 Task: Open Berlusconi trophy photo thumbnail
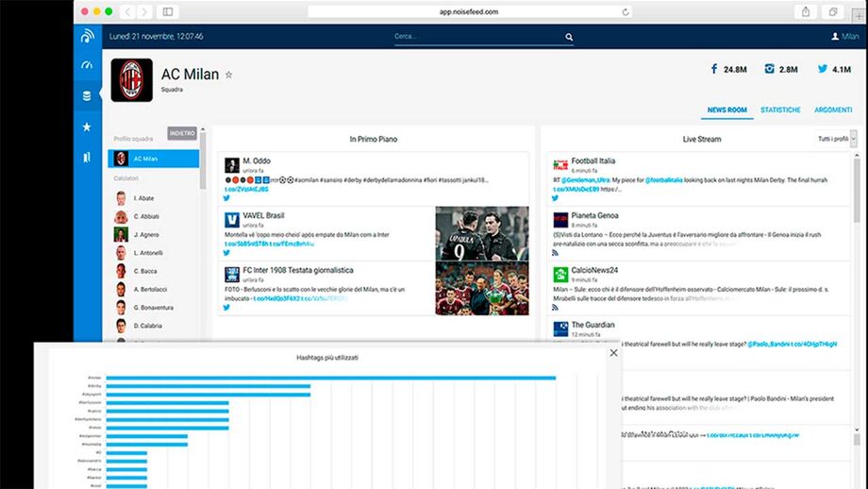pyautogui.click(x=482, y=289)
